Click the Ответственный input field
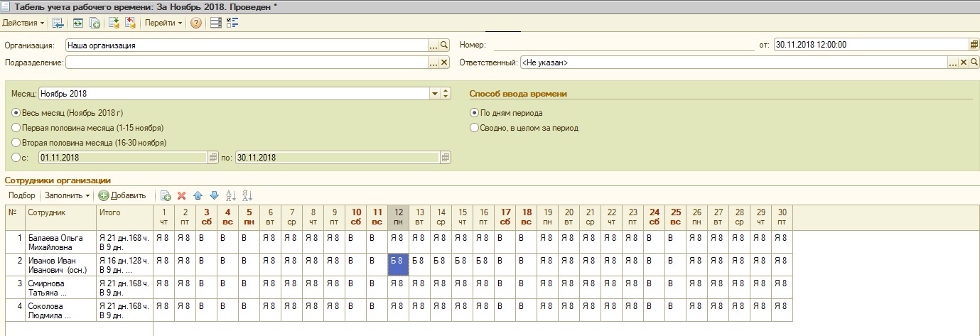Viewport: 980px width, 336px height. (x=733, y=63)
